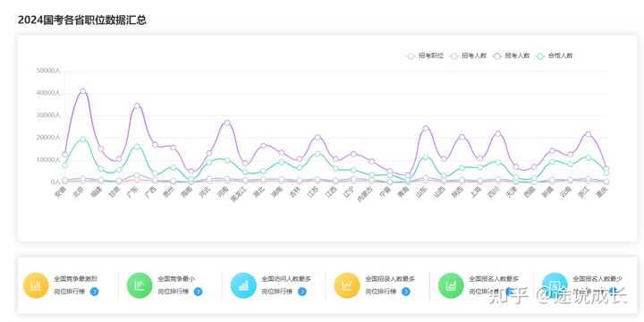Open the arrow next to 全国竞争最激烈 岗位排行榜
This screenshot has width=644, height=322.
click(95, 292)
